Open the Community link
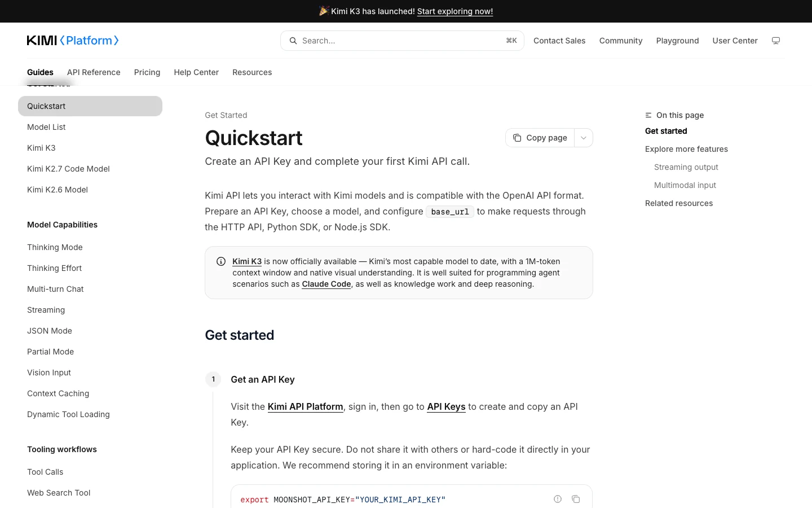Viewport: 812px width, 508px height. (621, 41)
